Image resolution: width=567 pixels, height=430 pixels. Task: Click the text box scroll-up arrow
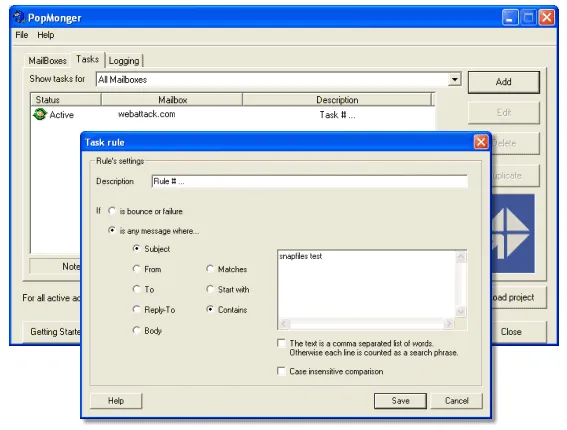coord(461,257)
